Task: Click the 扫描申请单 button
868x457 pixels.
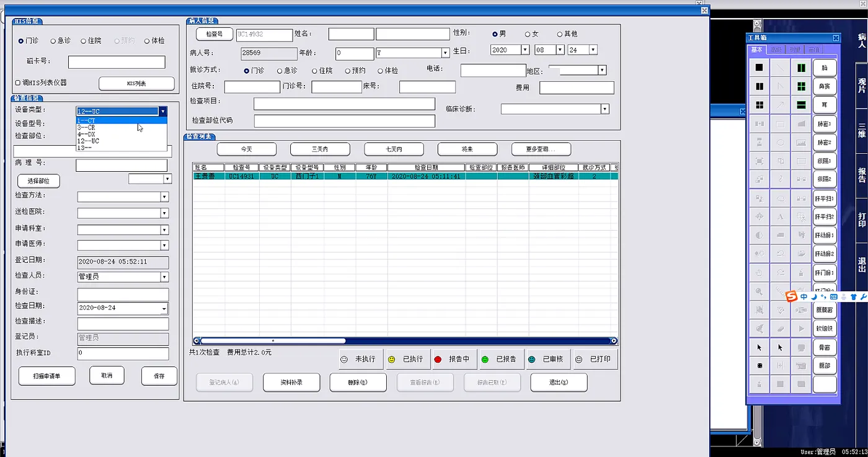Action: pyautogui.click(x=46, y=376)
